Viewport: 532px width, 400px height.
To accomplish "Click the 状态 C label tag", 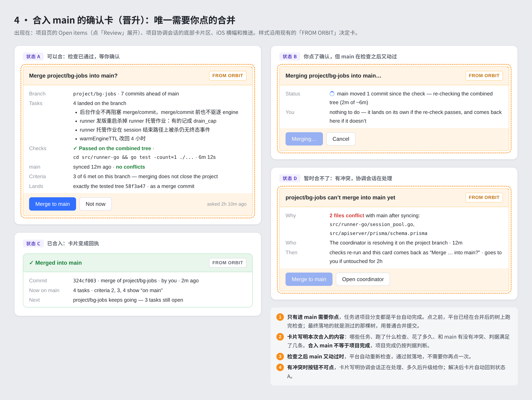I will [x=33, y=244].
